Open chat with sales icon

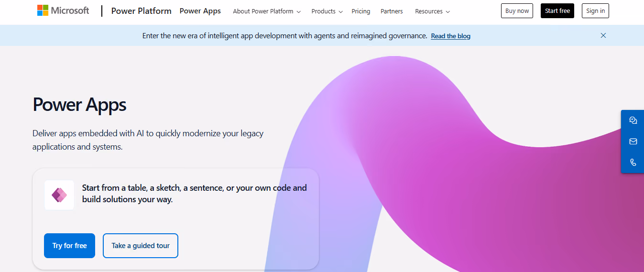tap(633, 120)
